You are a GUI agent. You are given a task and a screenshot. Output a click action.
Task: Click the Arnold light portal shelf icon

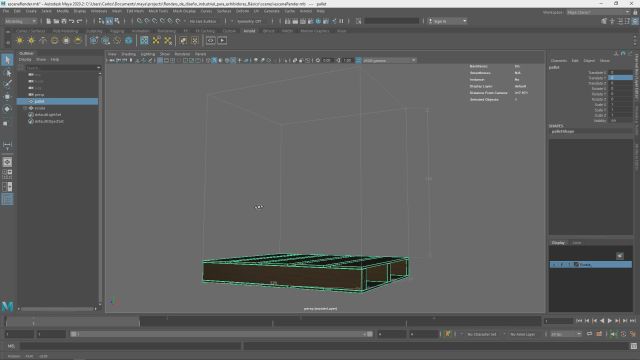(66, 40)
